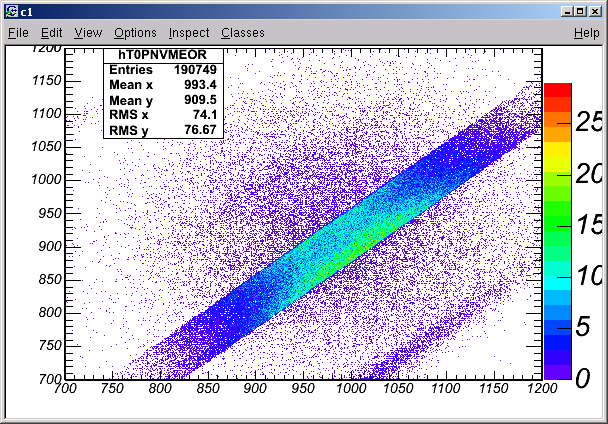Close the c1 canvas window
Image resolution: width=608 pixels, height=424 pixels.
coord(595,12)
